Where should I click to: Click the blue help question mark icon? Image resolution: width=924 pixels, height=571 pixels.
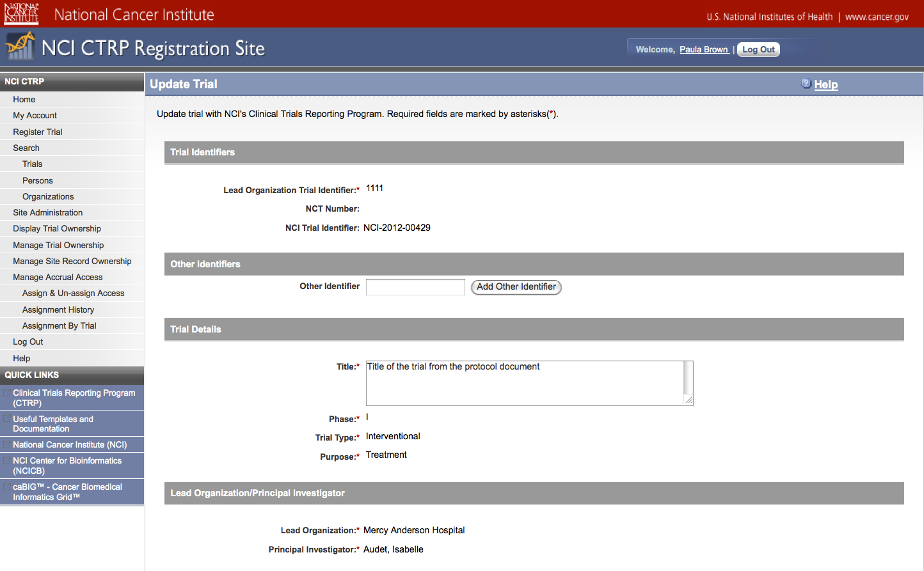pos(806,84)
